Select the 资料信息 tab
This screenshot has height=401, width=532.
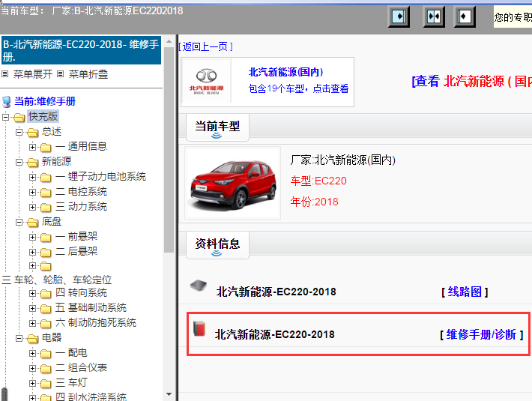coord(217,245)
